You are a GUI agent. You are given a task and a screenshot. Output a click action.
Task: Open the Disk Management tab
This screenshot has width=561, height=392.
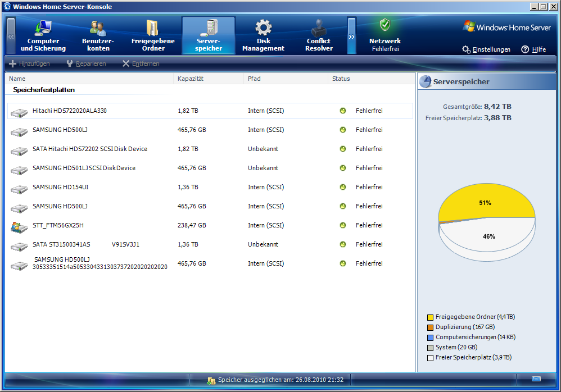(263, 36)
